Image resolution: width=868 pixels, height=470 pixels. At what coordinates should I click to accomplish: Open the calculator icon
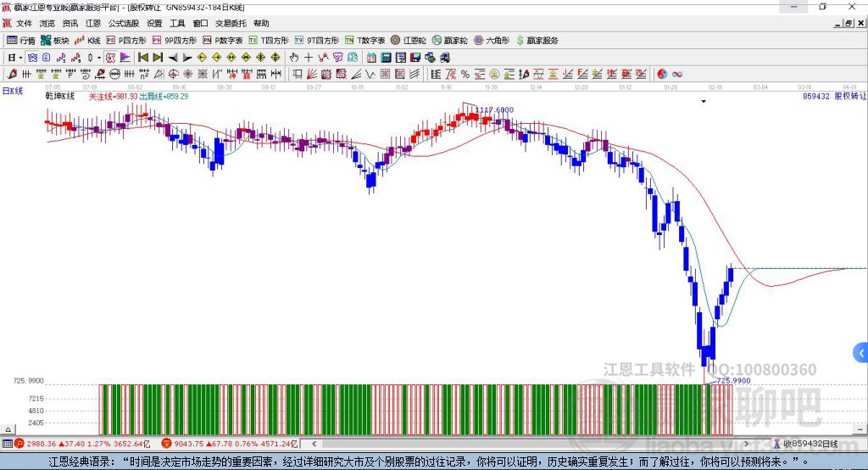coord(387,58)
